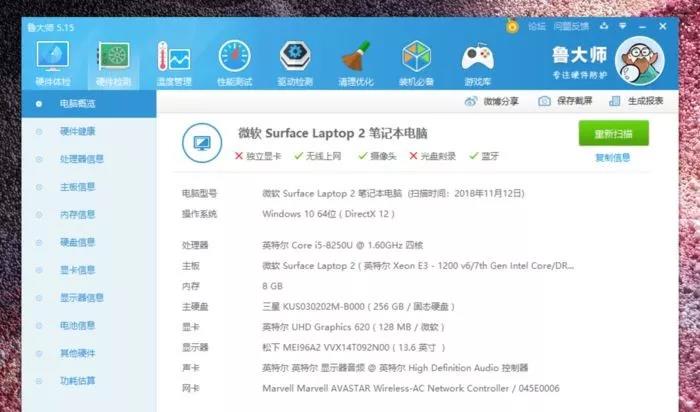
Task: Open 清理优化 cleanup broom icon
Action: 356,57
